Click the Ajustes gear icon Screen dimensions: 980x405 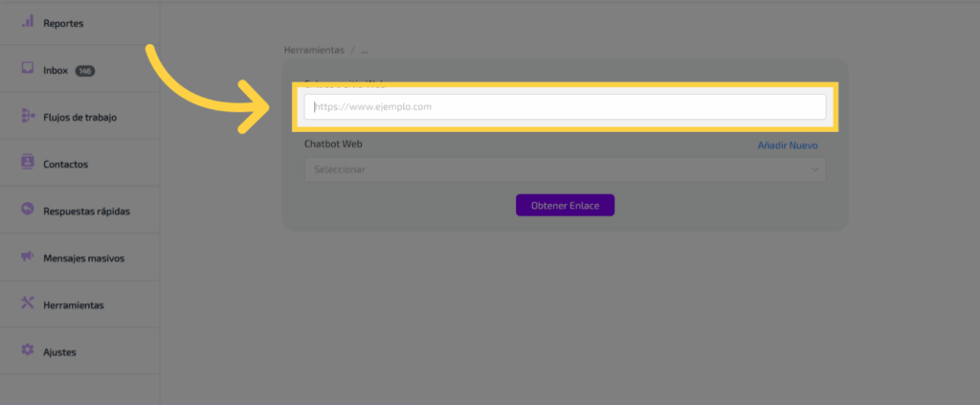point(28,350)
